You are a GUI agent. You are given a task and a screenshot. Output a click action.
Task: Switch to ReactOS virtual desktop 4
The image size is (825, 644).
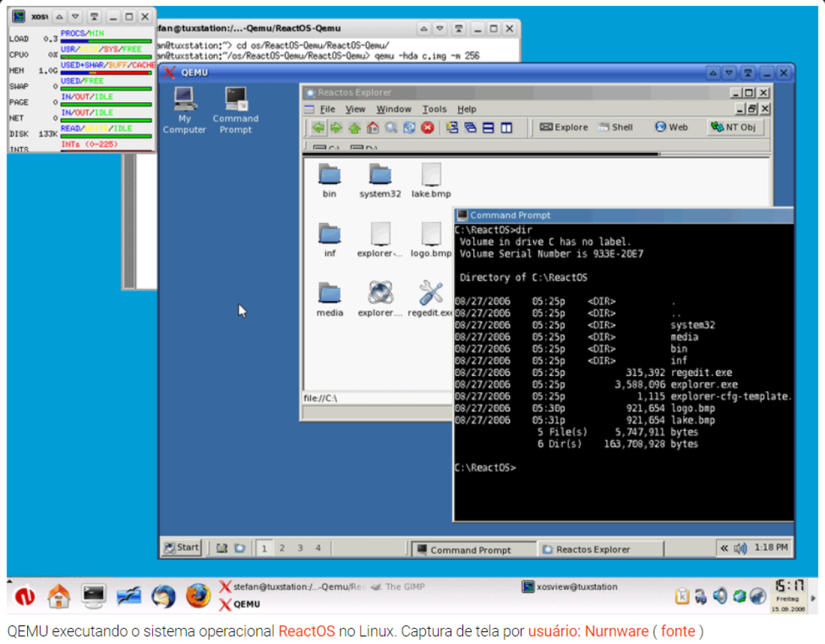point(318,548)
